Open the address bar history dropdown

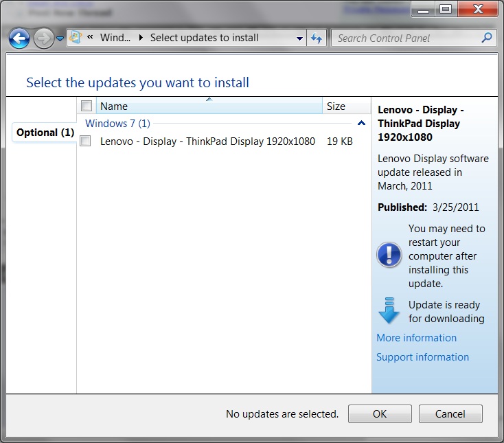coord(299,38)
